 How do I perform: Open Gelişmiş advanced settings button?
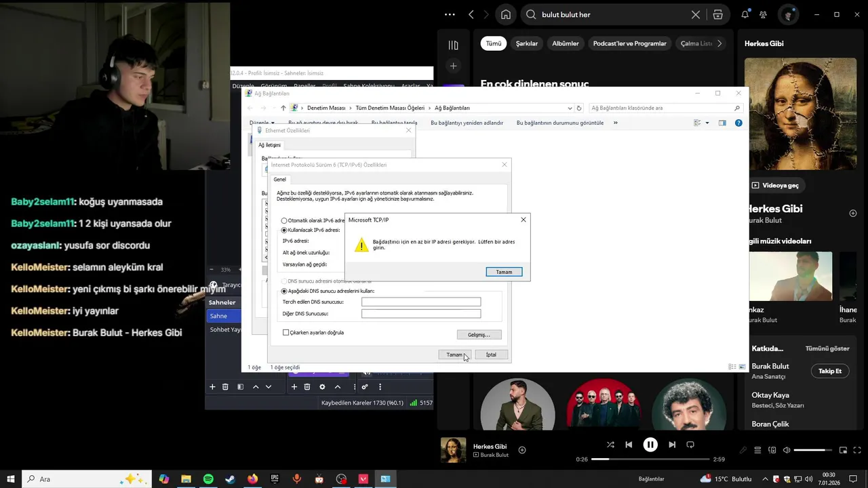point(479,335)
